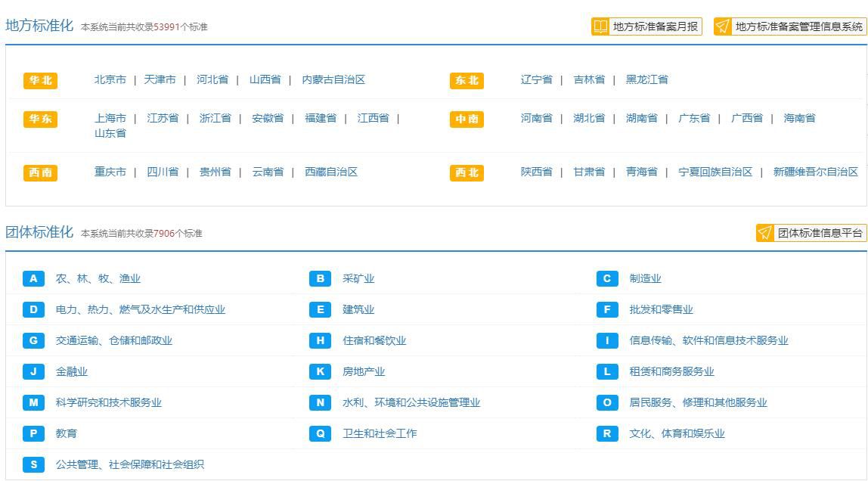Click the blue I category badge

point(607,340)
